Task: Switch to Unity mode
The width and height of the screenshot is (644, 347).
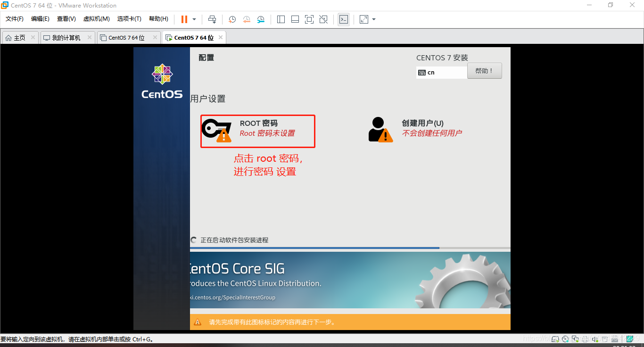Action: 323,19
